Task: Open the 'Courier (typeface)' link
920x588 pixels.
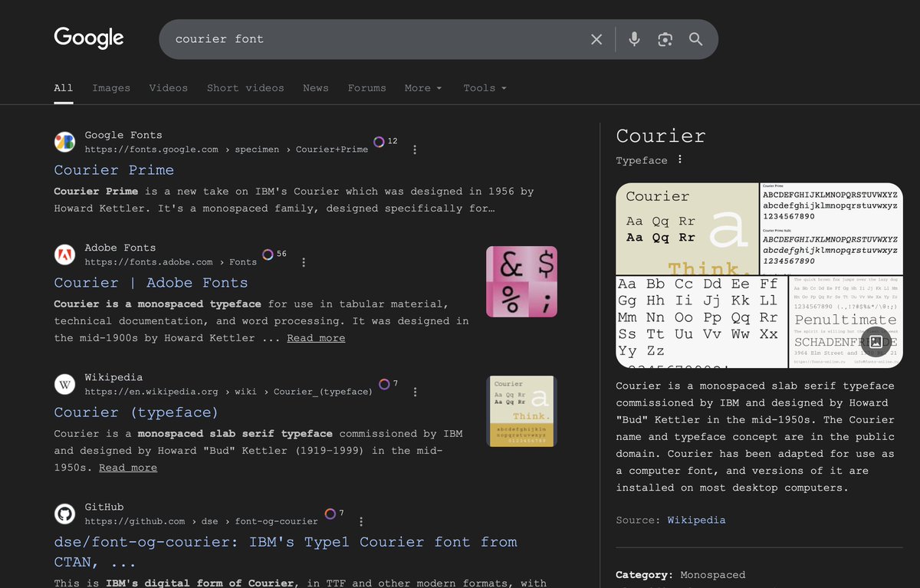Action: click(x=136, y=412)
